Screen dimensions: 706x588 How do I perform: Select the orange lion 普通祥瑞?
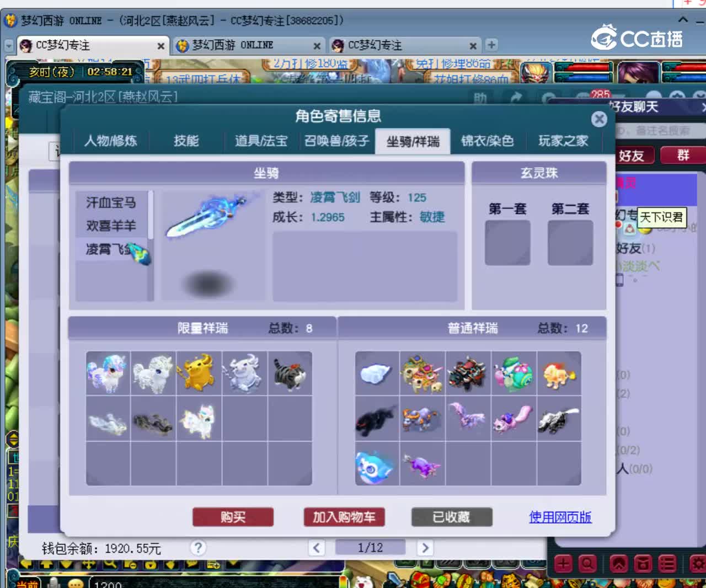pos(559,373)
